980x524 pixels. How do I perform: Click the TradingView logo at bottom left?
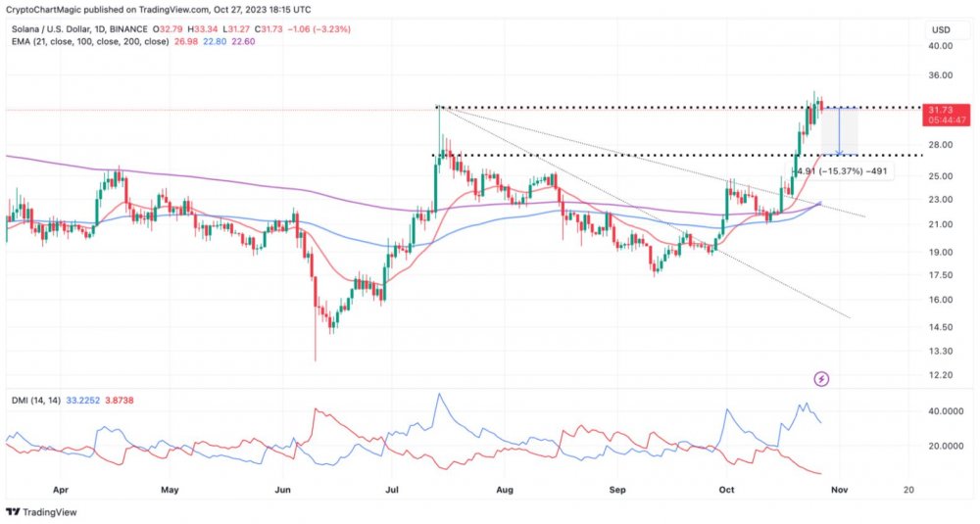click(x=41, y=512)
